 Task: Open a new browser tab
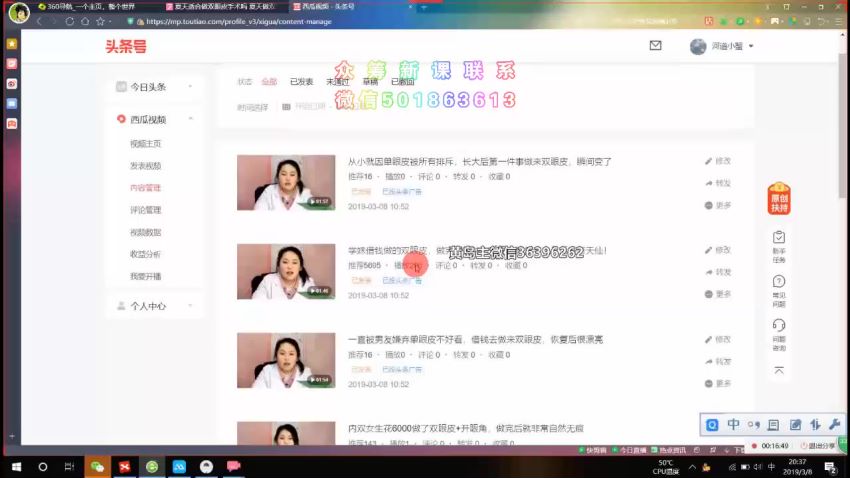[424, 7]
